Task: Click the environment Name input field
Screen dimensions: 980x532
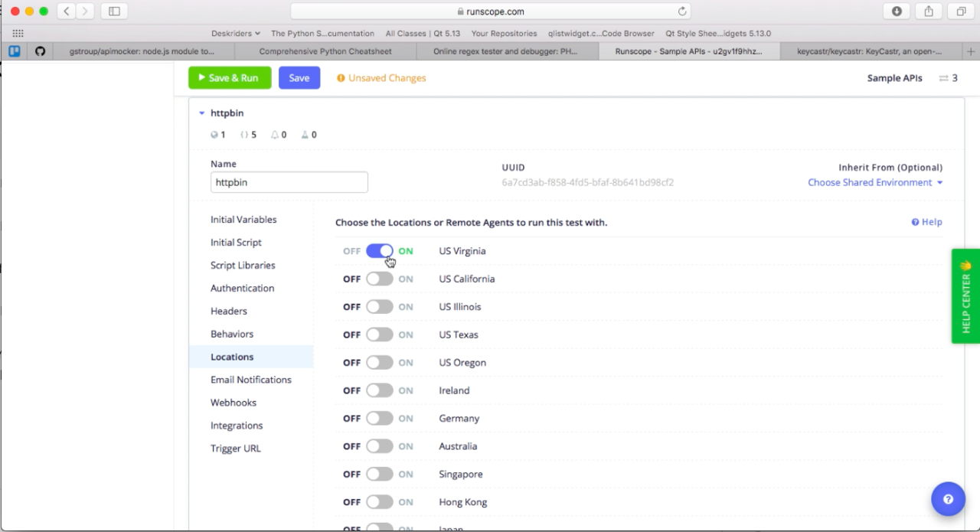Action: [289, 183]
